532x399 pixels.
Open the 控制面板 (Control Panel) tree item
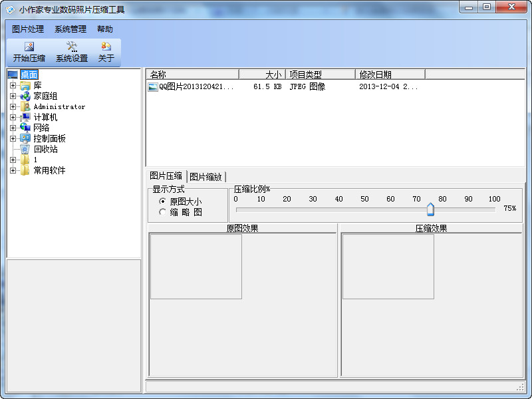(x=40, y=138)
